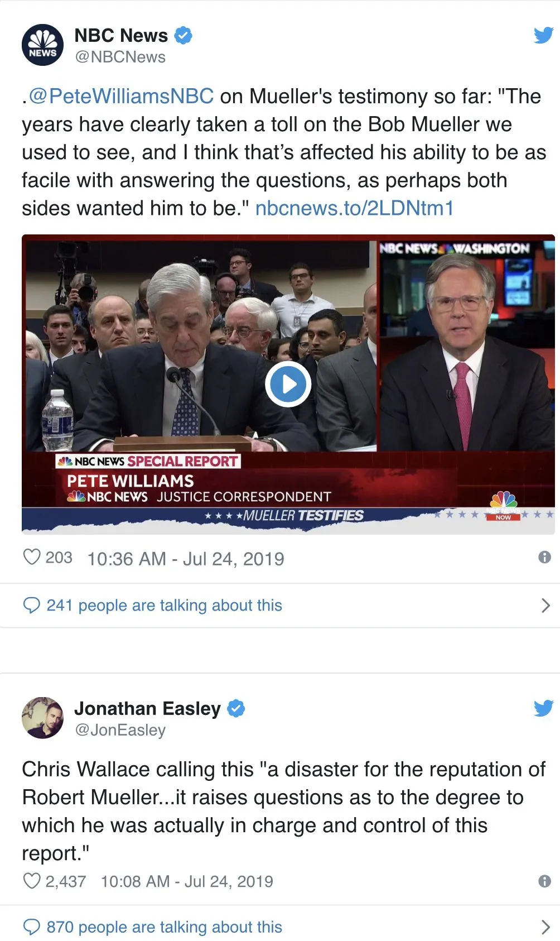Open info icon next to 10:36 AM timestamp
Viewport: 560px width, 941px height.
point(544,557)
